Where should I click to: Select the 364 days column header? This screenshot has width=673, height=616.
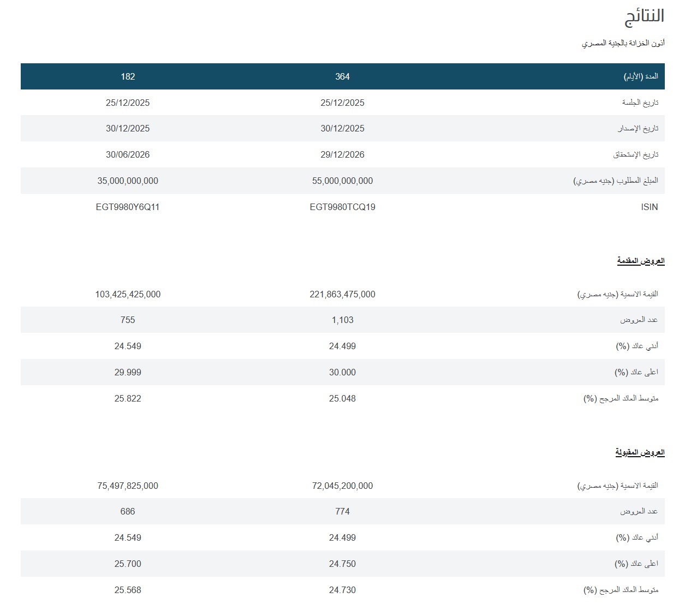point(342,76)
